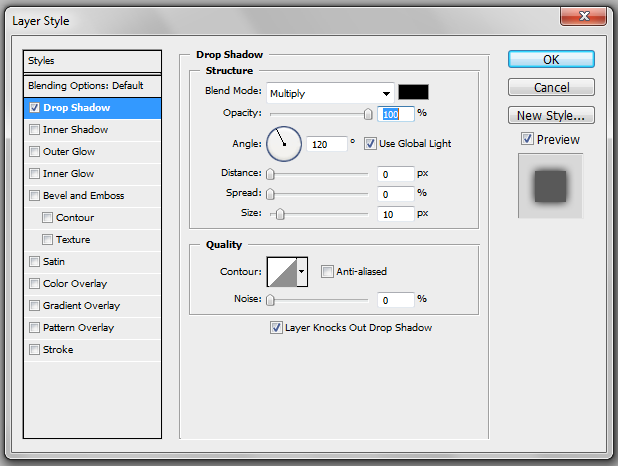Confirm with the OK button
Viewport: 618px width, 466px height.
(551, 60)
